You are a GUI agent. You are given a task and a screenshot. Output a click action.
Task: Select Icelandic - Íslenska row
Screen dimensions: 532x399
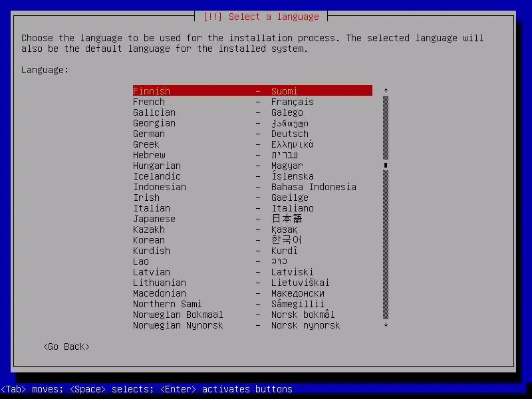coord(253,176)
